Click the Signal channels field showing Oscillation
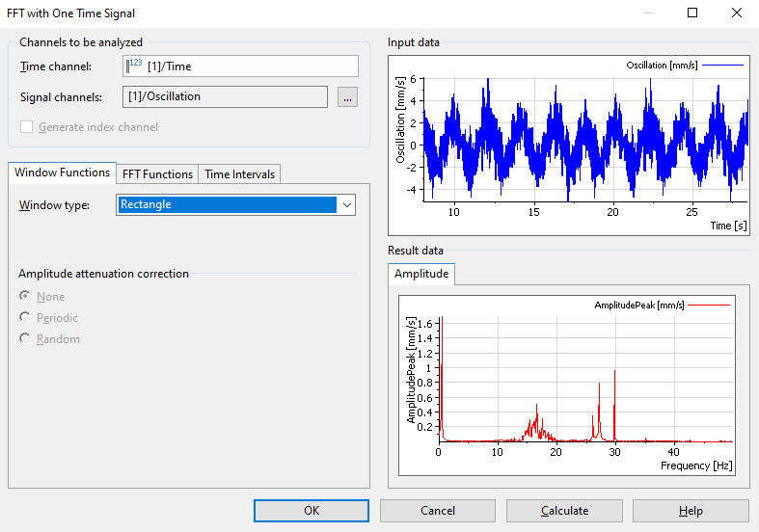 pyautogui.click(x=226, y=96)
